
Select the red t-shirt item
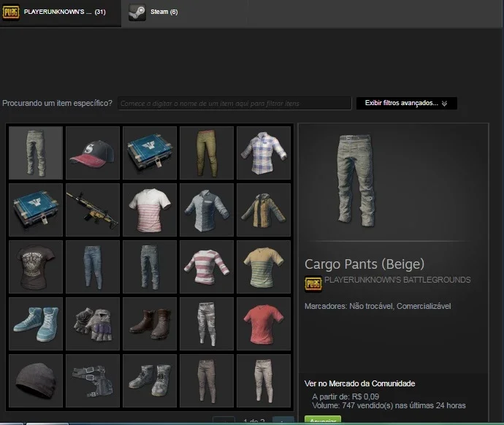[264, 323]
